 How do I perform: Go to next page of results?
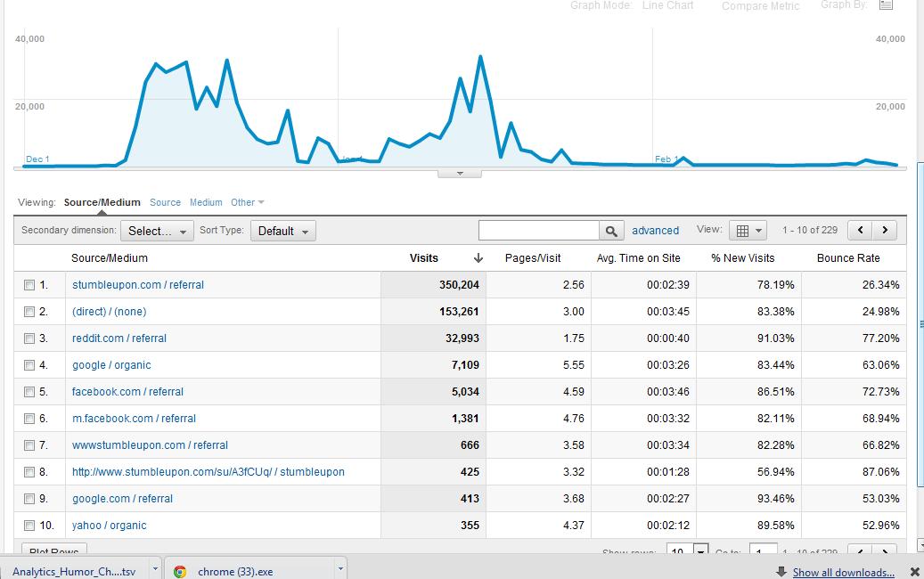click(x=885, y=231)
